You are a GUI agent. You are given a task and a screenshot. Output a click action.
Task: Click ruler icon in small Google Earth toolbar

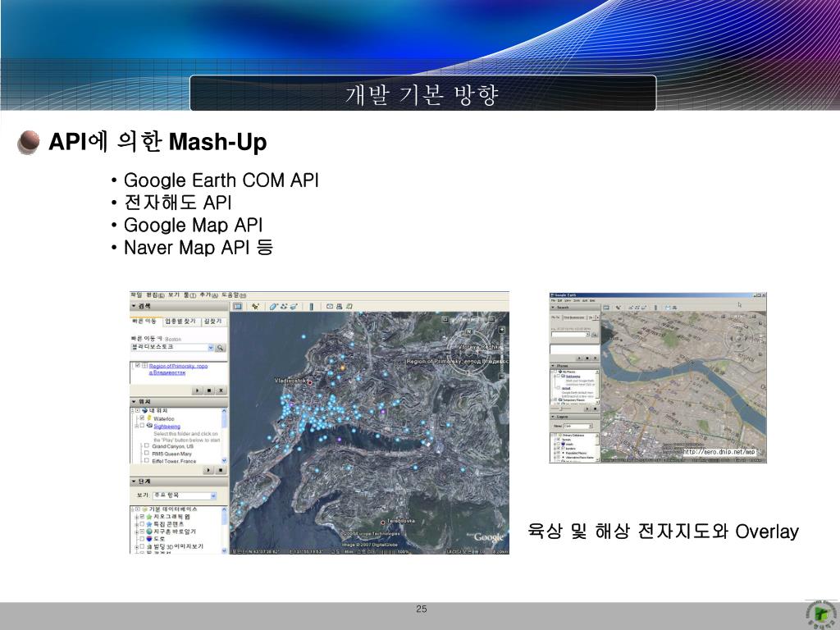coord(655,308)
